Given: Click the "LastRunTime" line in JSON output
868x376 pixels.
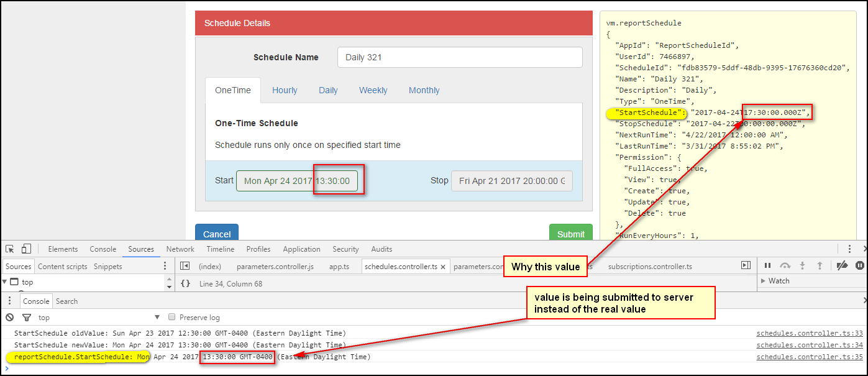Looking at the screenshot, I should click(700, 146).
